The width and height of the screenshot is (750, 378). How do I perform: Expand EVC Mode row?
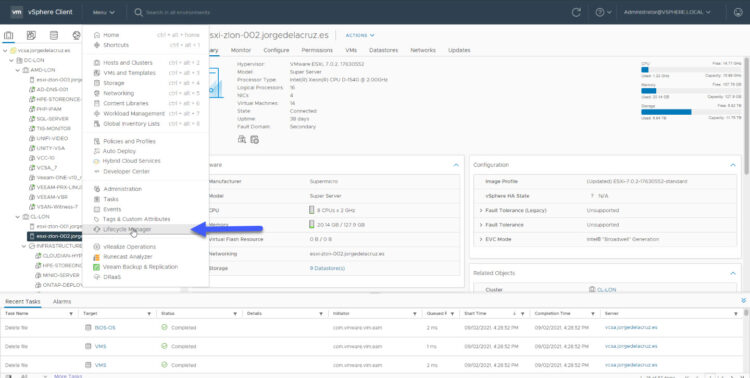[481, 239]
